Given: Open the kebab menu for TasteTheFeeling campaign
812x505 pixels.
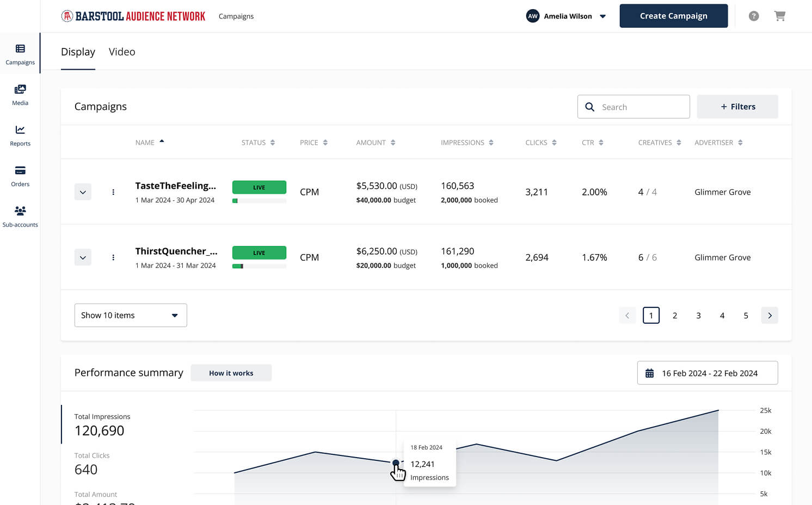Looking at the screenshot, I should click(113, 192).
